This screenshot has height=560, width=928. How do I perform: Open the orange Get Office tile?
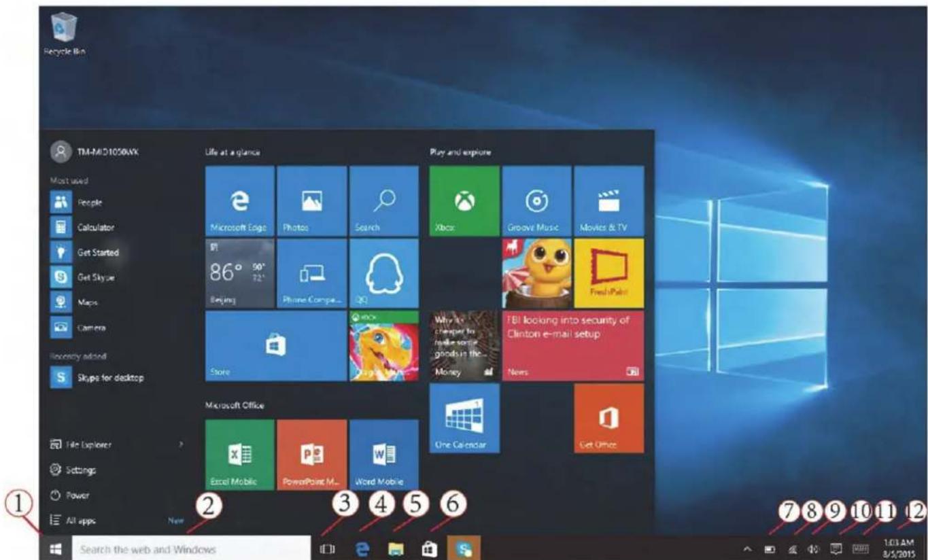tap(608, 418)
